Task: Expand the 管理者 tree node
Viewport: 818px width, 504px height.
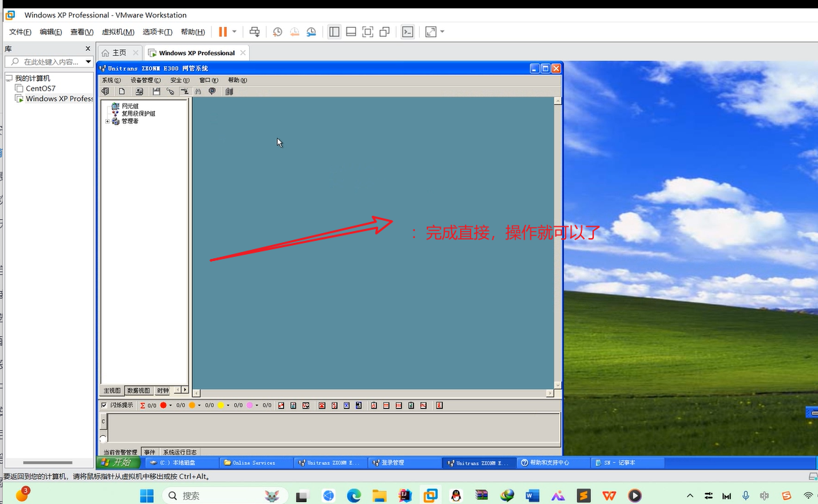Action: pos(107,122)
